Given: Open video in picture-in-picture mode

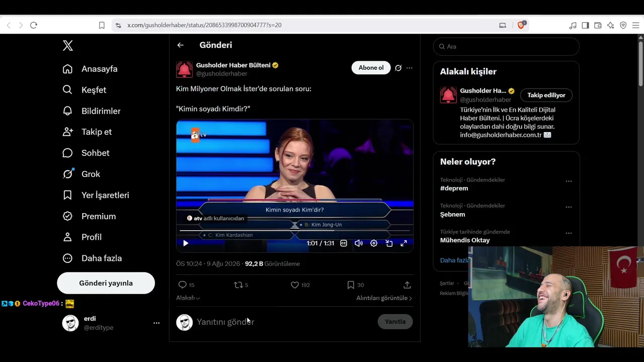Looking at the screenshot, I should [x=389, y=243].
